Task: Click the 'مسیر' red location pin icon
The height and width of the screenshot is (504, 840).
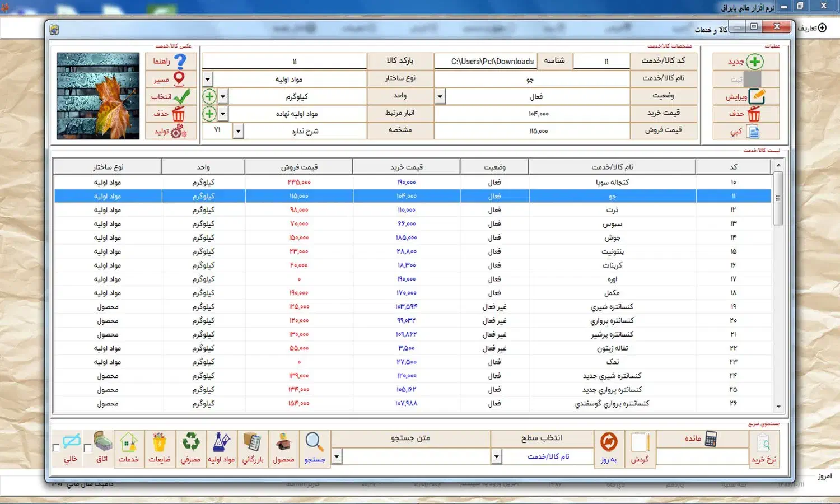Action: (x=179, y=79)
